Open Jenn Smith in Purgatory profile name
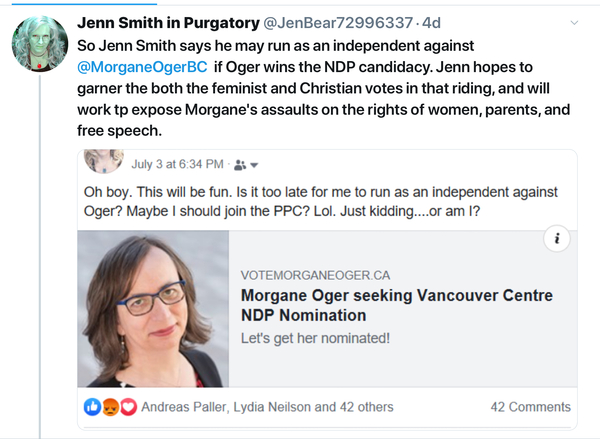Image resolution: width=600 pixels, height=439 pixels. tap(163, 22)
